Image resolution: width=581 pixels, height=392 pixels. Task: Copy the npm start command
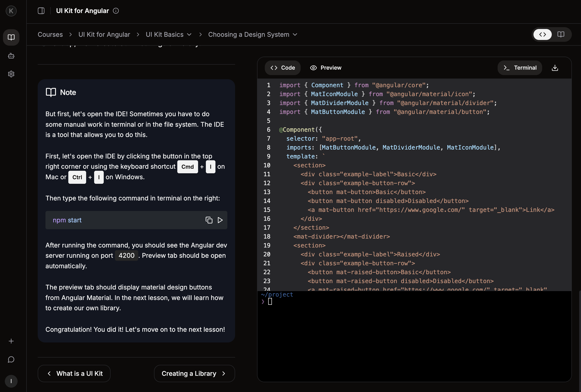pos(209,220)
